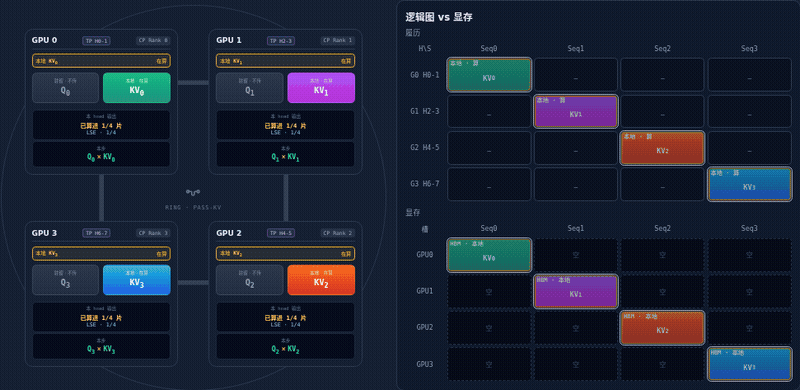800x390 pixels.
Task: Click the H\S header of the logical table
Action: (424, 49)
